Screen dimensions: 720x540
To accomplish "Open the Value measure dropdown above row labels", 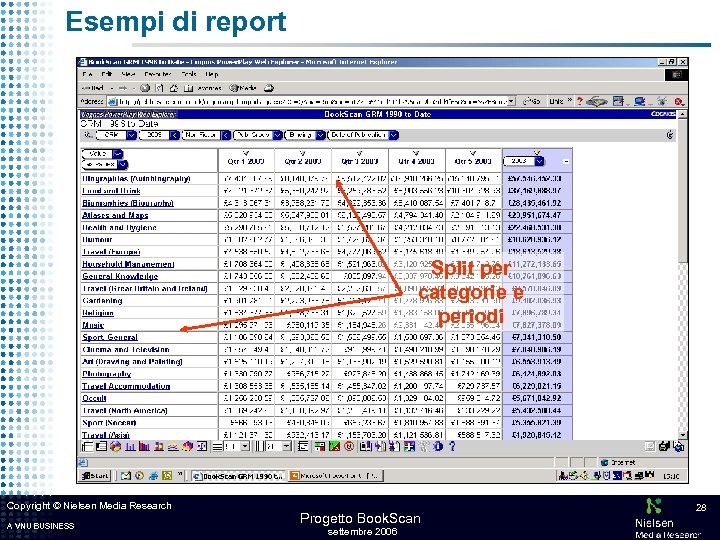I will coord(118,154).
